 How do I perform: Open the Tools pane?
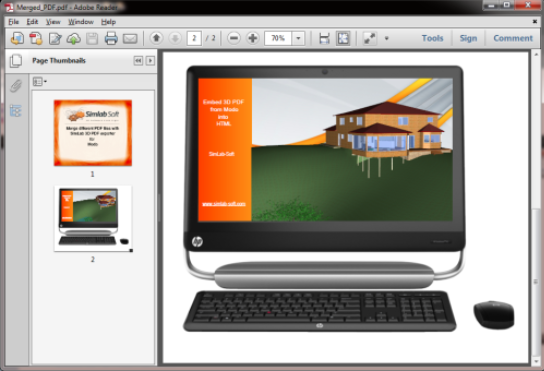click(432, 38)
